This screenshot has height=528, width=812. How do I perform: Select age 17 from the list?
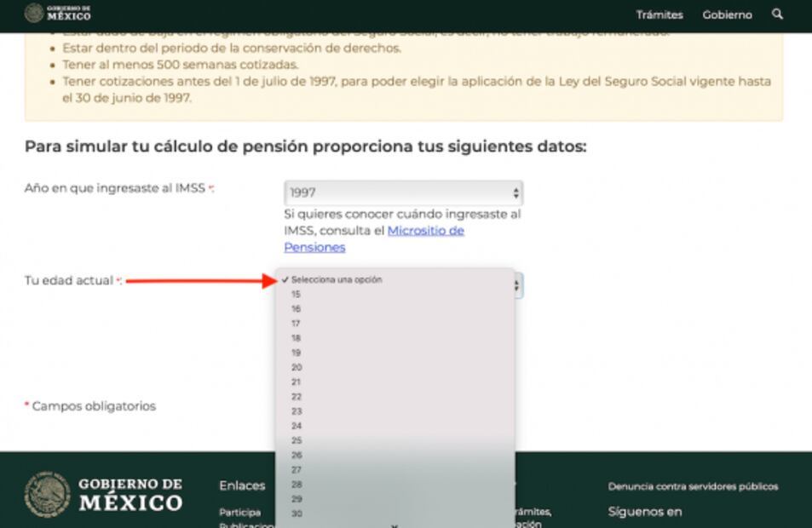pyautogui.click(x=297, y=324)
